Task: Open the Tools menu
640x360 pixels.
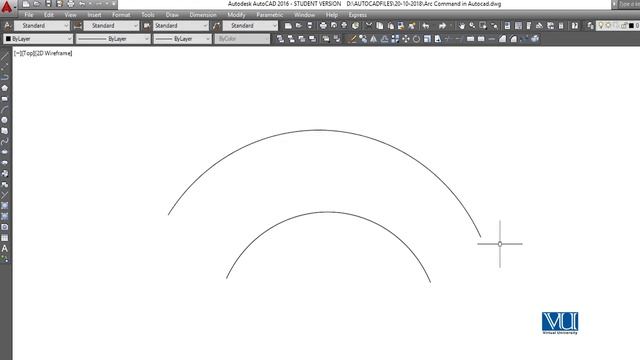Action: click(x=148, y=15)
